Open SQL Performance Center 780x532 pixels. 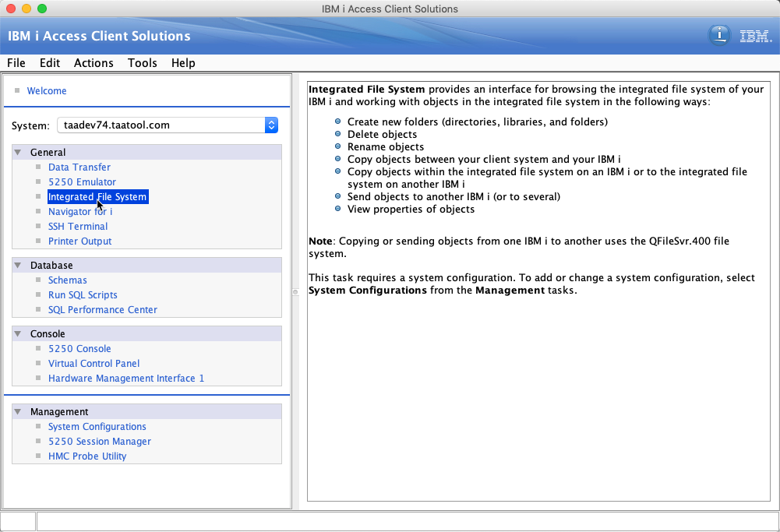tap(103, 310)
